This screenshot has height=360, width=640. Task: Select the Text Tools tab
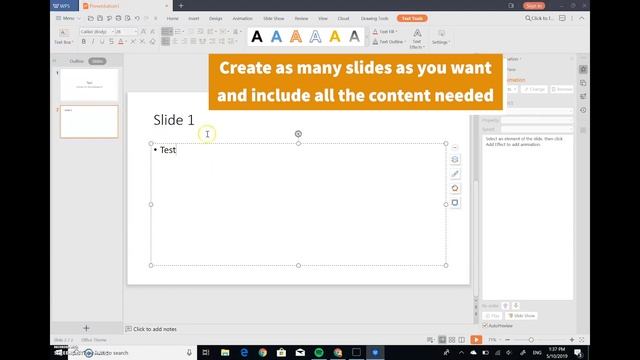click(x=412, y=18)
